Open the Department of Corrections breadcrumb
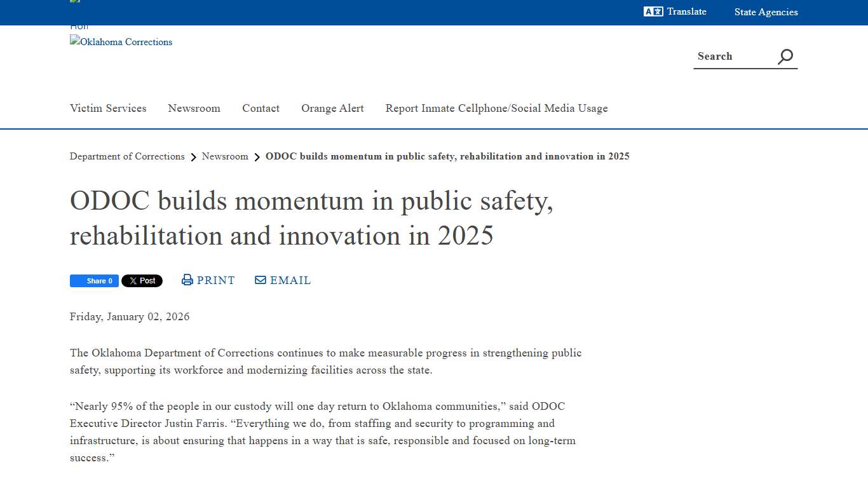The width and height of the screenshot is (868, 488). click(126, 156)
